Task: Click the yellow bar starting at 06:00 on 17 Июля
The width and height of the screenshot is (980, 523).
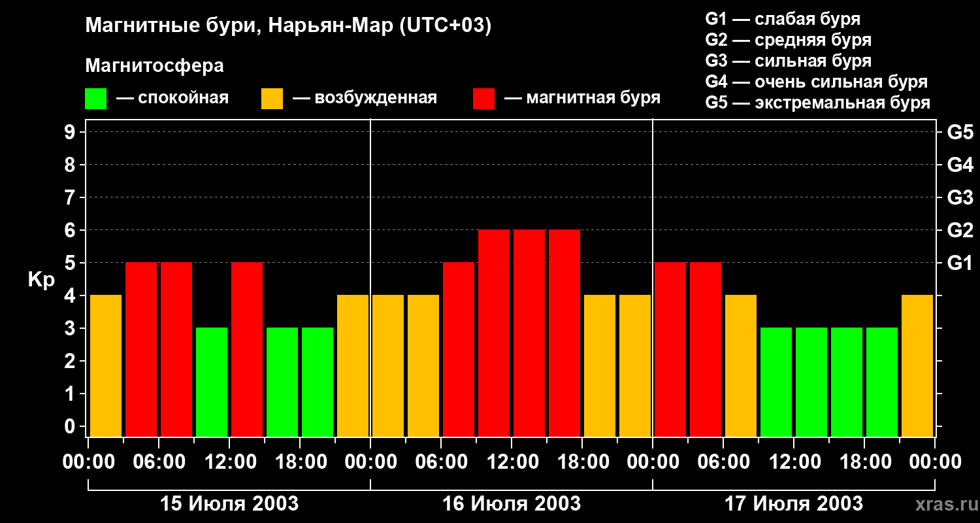Action: (x=741, y=365)
